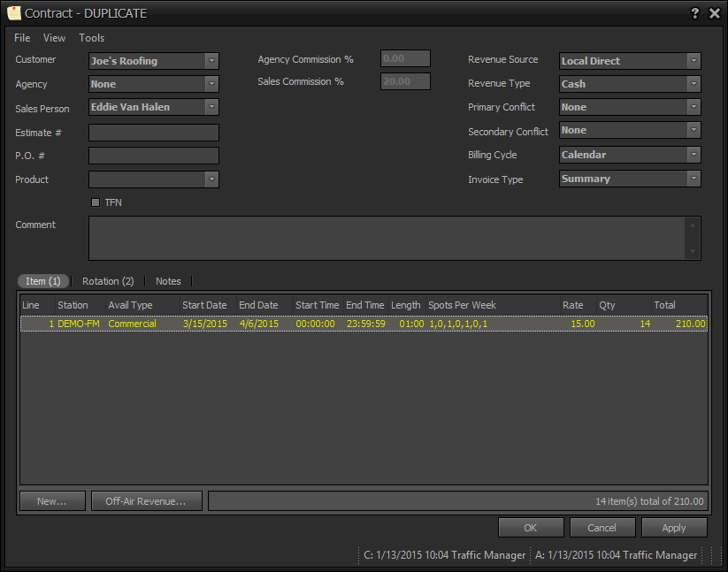Expand the Primary Conflict dropdown
The width and height of the screenshot is (728, 572).
[694, 107]
